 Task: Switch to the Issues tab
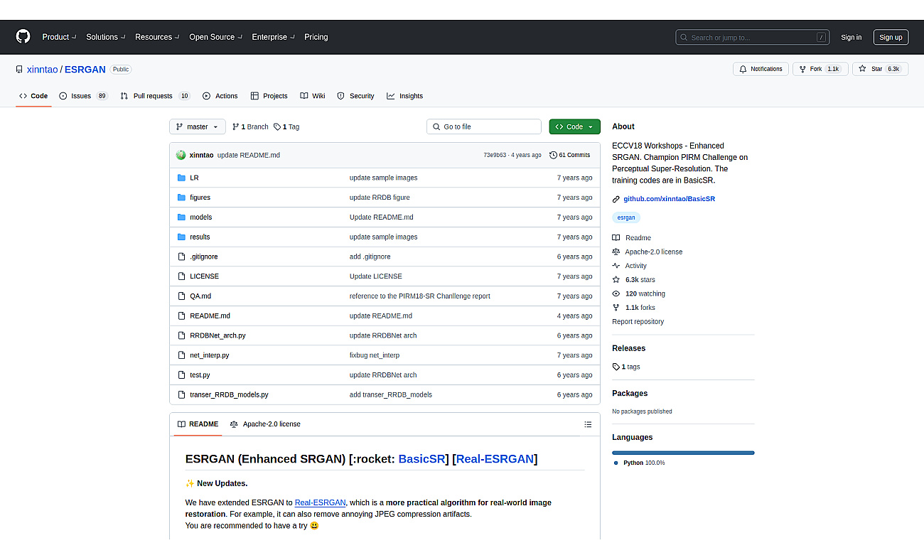pos(83,96)
